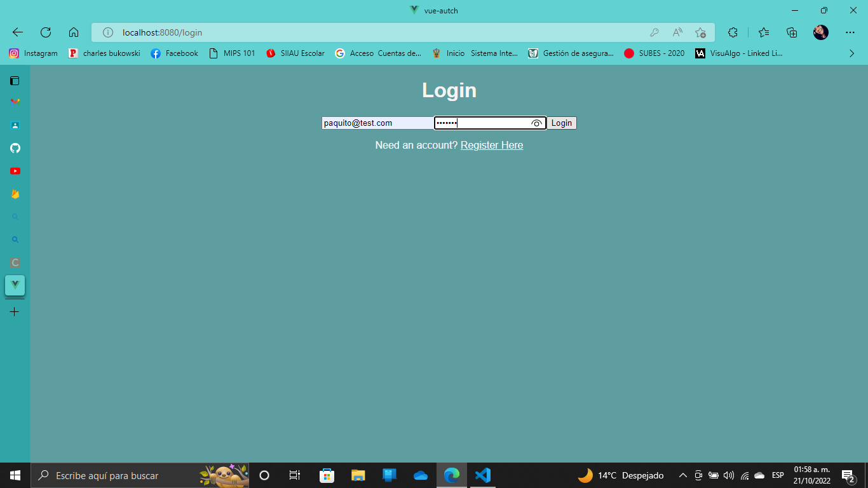Open the Edge settings menu
The image size is (868, 488).
point(850,32)
